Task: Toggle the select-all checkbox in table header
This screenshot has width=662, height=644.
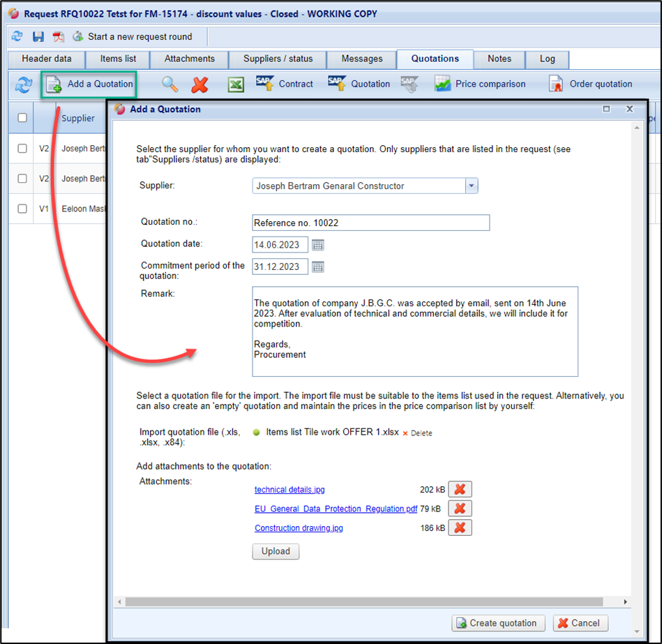Action: 22,118
